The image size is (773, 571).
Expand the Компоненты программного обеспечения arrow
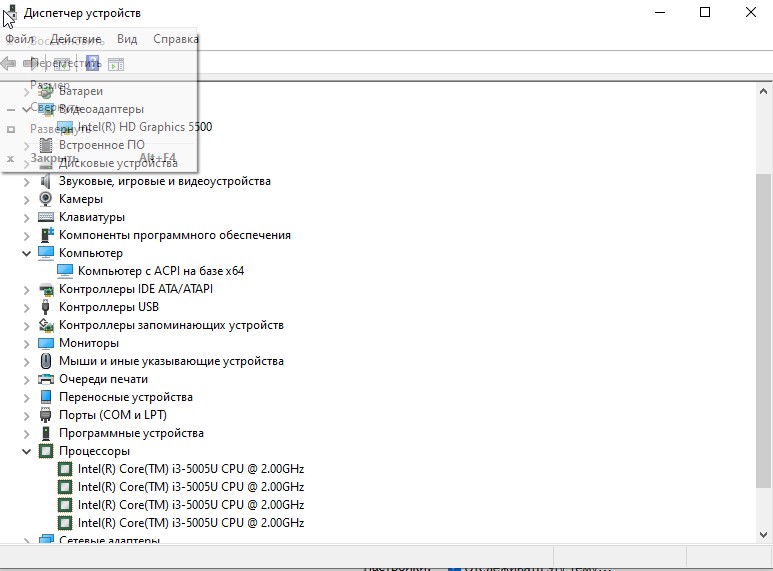coord(27,236)
